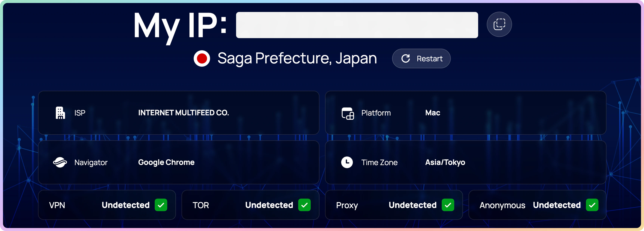The image size is (644, 231).
Task: Click the Platform window icon
Action: (348, 113)
